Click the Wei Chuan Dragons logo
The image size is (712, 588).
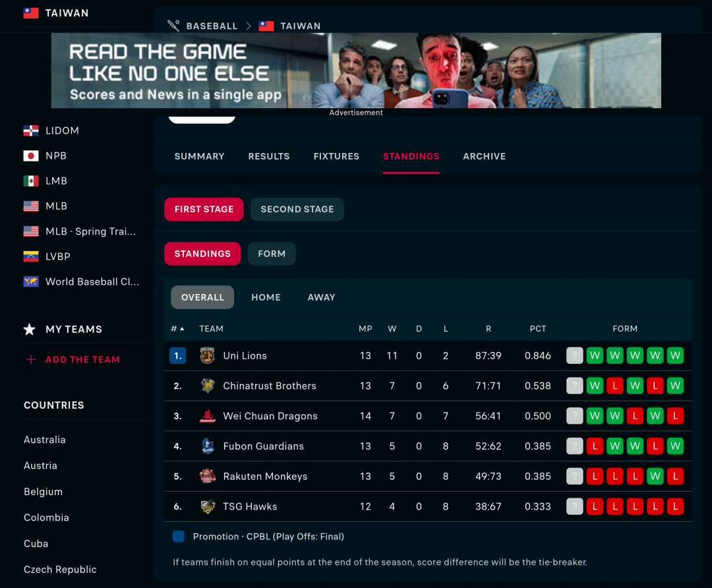tap(208, 417)
